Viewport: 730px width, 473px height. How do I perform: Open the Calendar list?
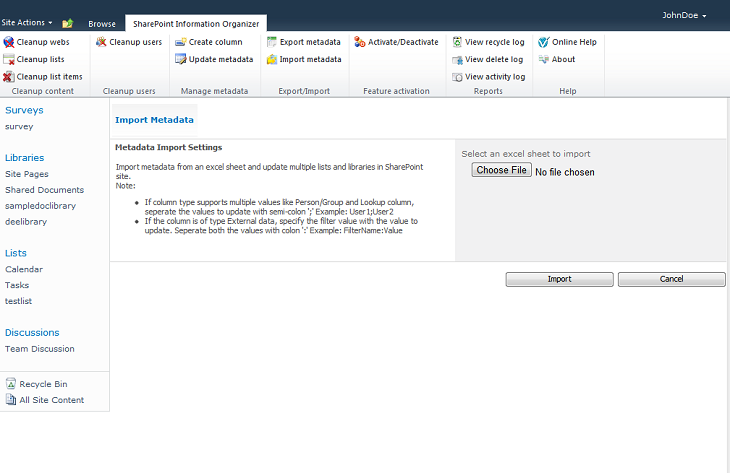(x=24, y=269)
